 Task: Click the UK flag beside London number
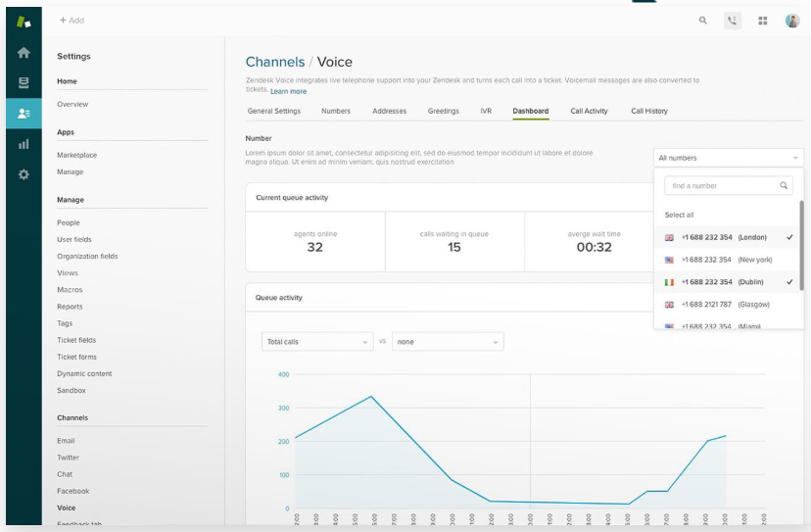point(669,237)
